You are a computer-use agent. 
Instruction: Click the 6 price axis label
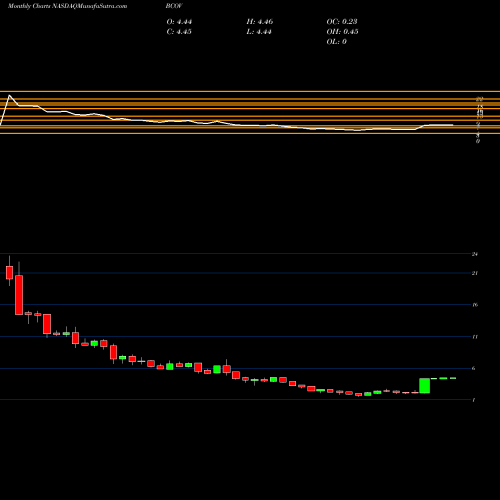(474, 368)
